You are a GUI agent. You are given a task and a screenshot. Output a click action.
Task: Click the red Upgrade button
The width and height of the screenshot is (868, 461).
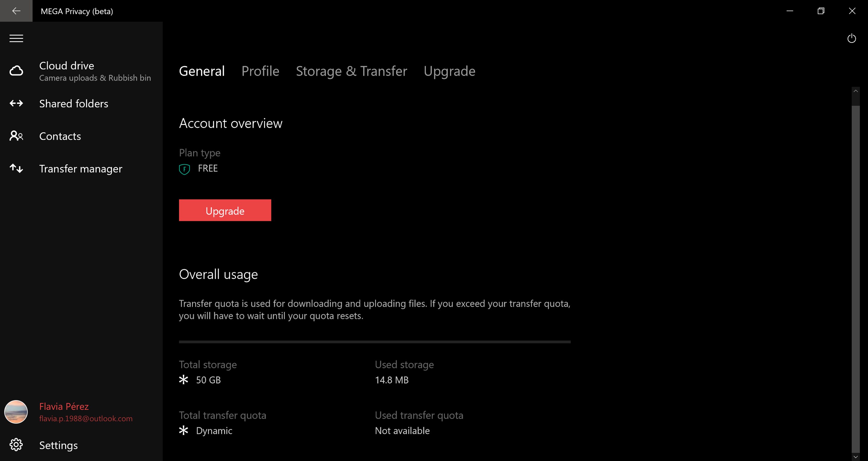tap(225, 210)
